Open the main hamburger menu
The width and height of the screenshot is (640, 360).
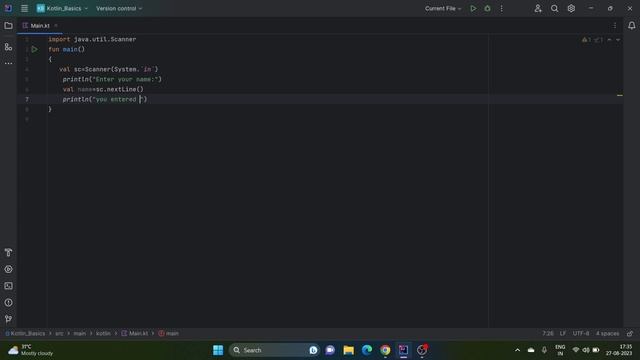pyautogui.click(x=24, y=8)
